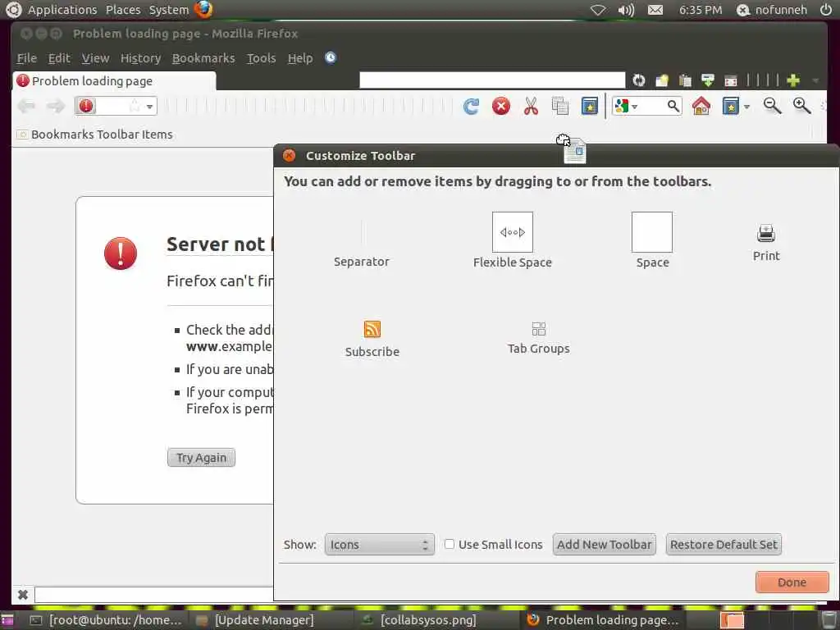Click the Bookmarks Toolbar Items placeholder
The image size is (840, 630).
click(x=95, y=135)
